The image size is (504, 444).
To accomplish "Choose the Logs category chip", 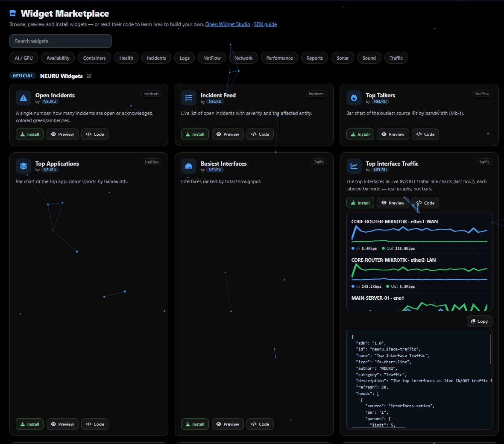I will (x=185, y=58).
